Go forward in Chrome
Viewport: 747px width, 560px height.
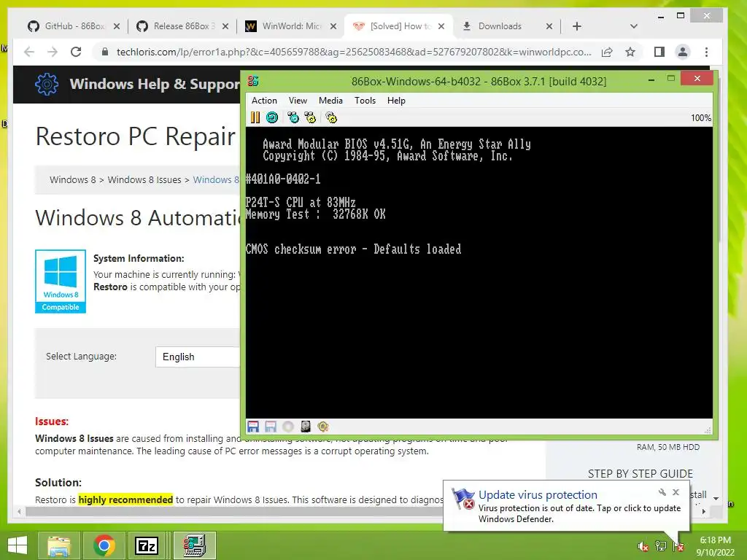pos(53,52)
